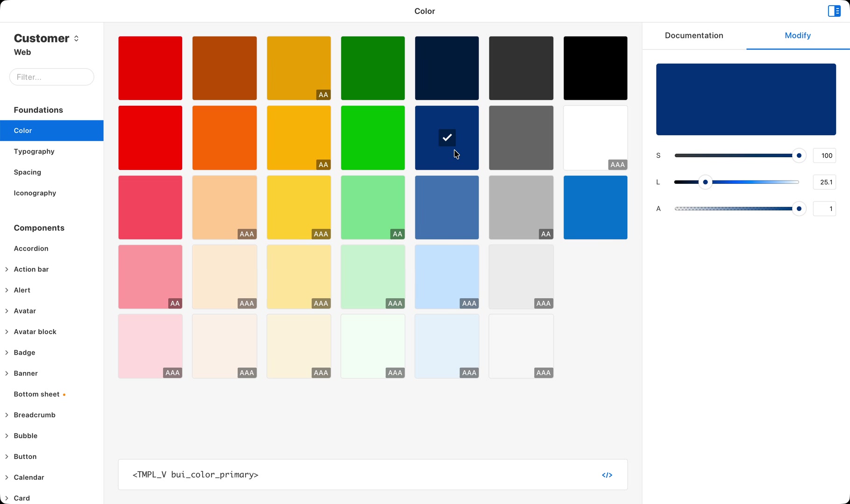
Task: Expand the Action bar tree item
Action: 7,269
